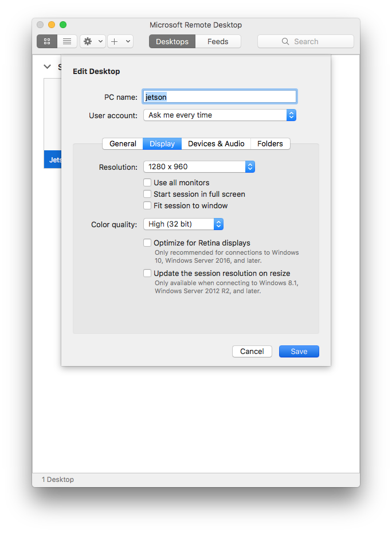Enable Use all monitors checkbox
The width and height of the screenshot is (392, 533).
pyautogui.click(x=147, y=183)
